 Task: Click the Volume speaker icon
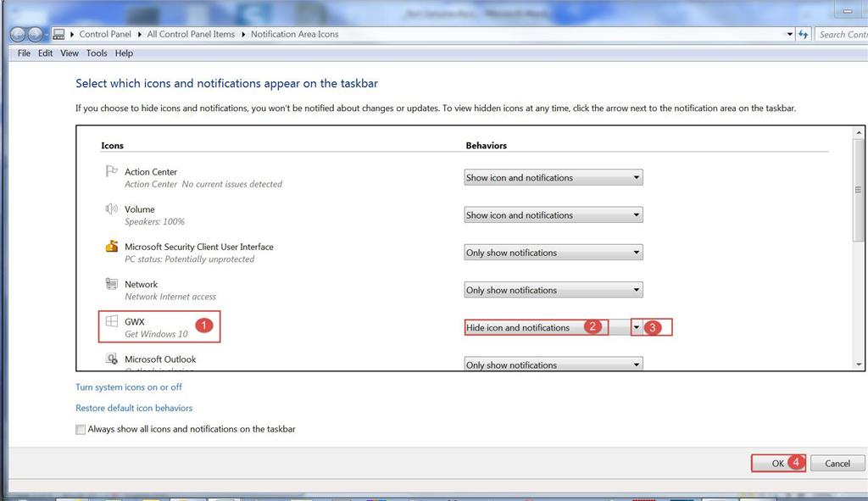pos(111,209)
